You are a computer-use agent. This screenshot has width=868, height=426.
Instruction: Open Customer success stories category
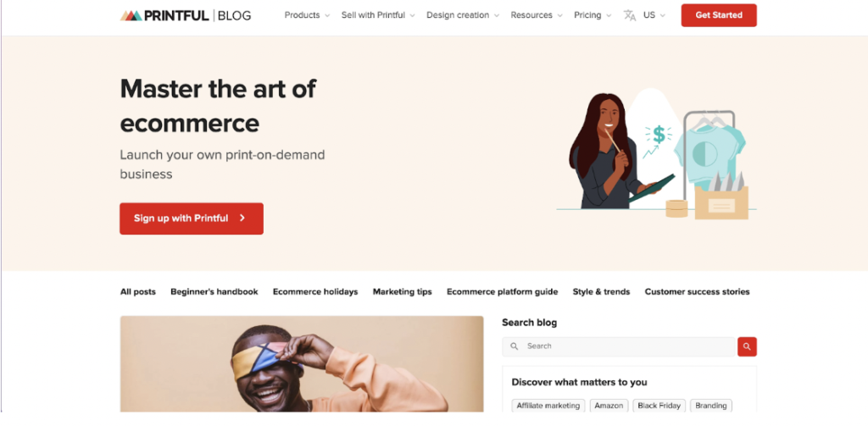coord(697,291)
